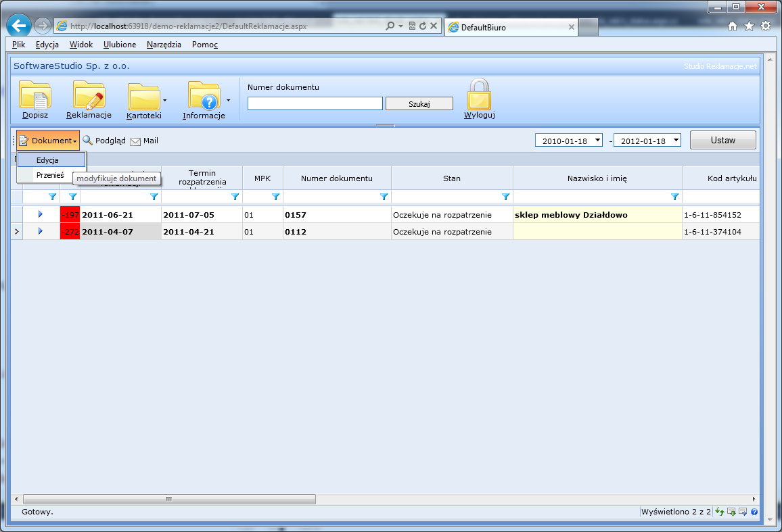This screenshot has width=782, height=532.
Task: Click the blue help icon in status bar
Action: click(754, 512)
